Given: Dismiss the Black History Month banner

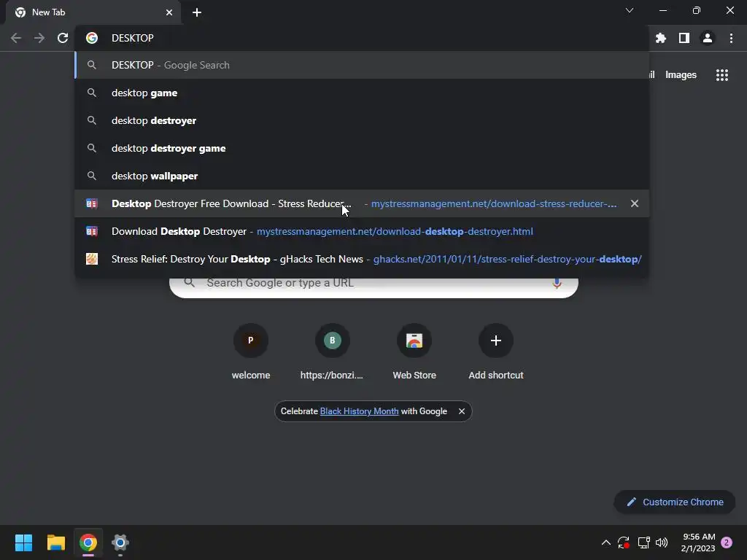Looking at the screenshot, I should 462,411.
